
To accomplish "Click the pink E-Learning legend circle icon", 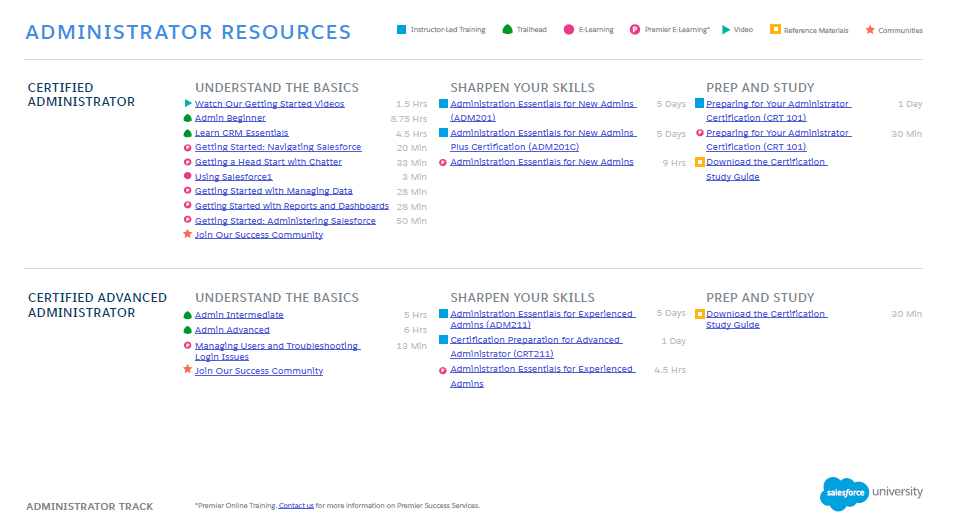I will coord(569,29).
